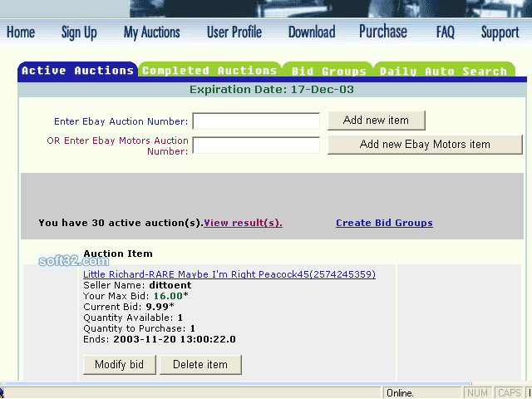Image resolution: width=532 pixels, height=399 pixels.
Task: Open the Home page
Action: [21, 32]
